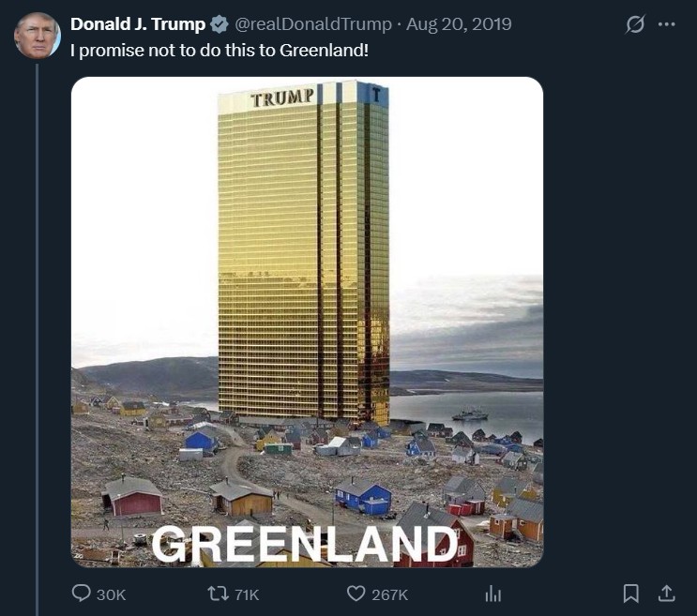Open the profile avatar picture

pyautogui.click(x=38, y=36)
